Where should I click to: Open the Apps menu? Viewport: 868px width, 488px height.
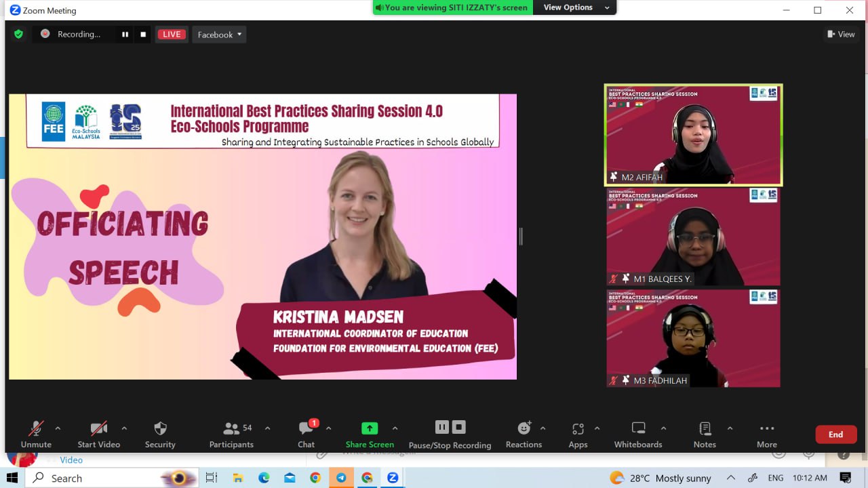578,434
